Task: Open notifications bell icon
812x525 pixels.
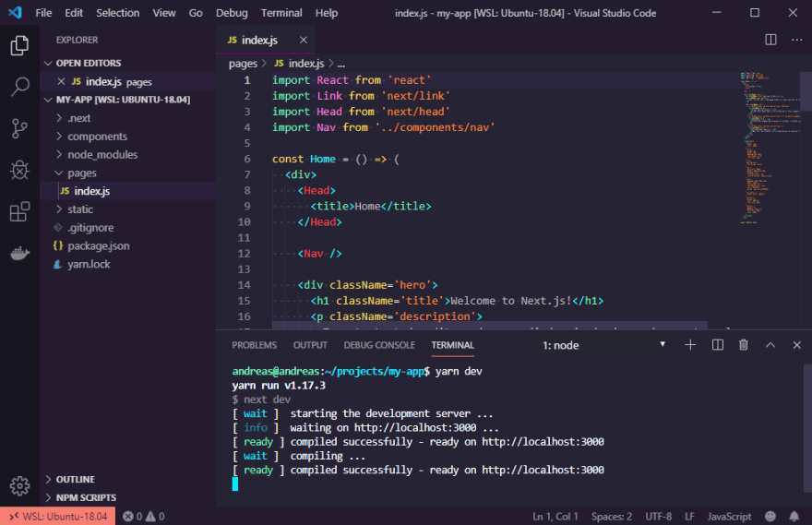Action: click(794, 516)
